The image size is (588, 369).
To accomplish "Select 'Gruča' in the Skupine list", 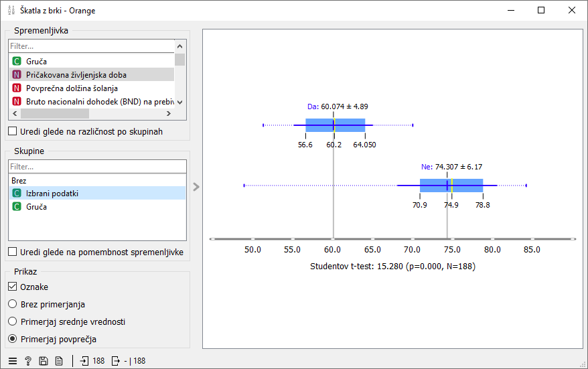I will click(36, 207).
